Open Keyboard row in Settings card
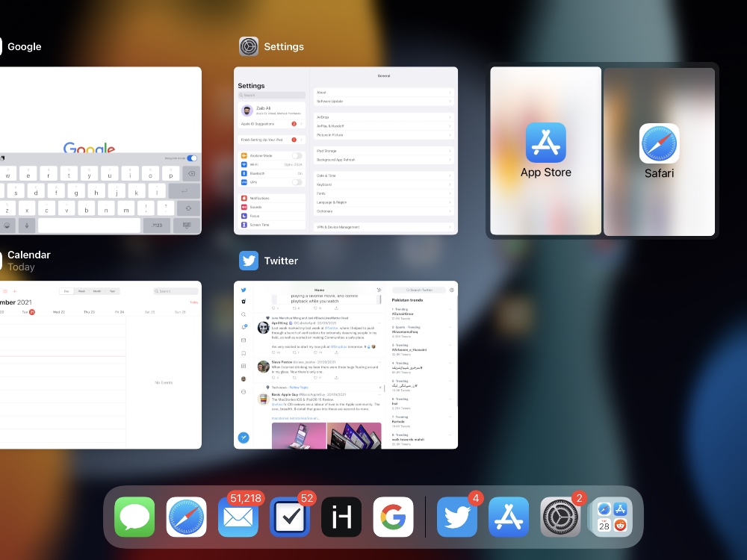The height and width of the screenshot is (560, 747). tap(383, 184)
